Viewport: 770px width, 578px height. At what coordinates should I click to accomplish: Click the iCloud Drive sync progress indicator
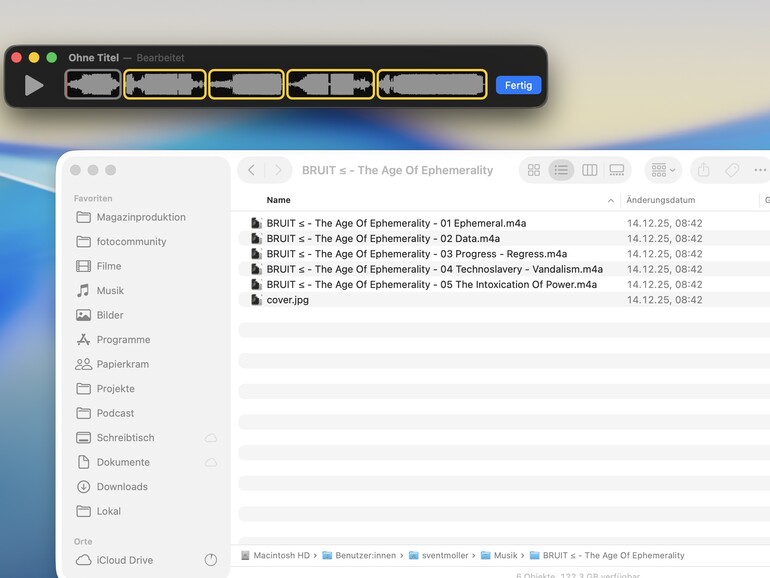(211, 560)
